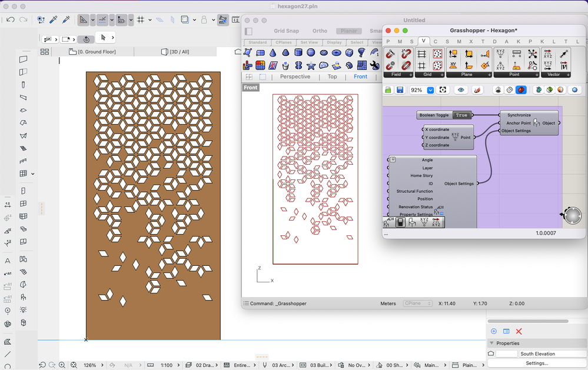The width and height of the screenshot is (588, 370).
Task: Click the South Elevation name field
Action: point(552,354)
